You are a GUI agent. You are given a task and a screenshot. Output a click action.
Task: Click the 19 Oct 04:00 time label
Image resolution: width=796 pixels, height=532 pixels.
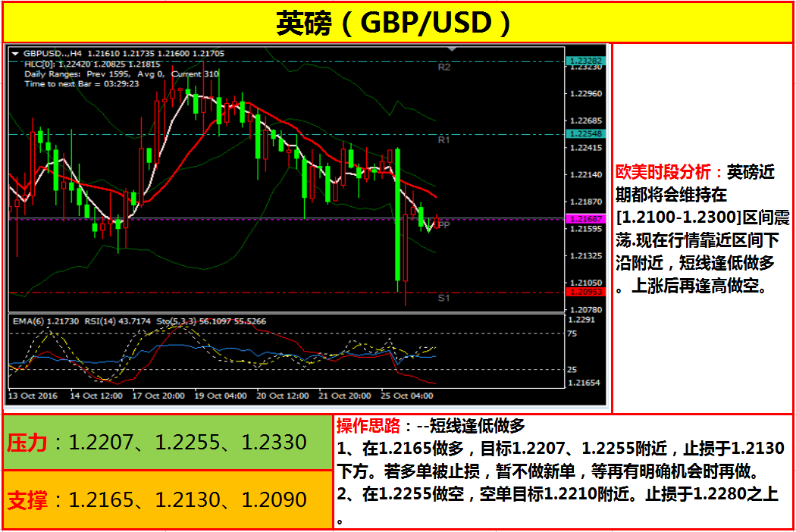[x=221, y=396]
